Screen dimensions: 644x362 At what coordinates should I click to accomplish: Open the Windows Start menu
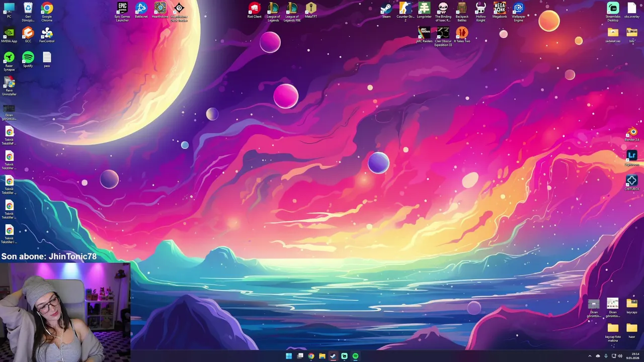[x=289, y=356]
